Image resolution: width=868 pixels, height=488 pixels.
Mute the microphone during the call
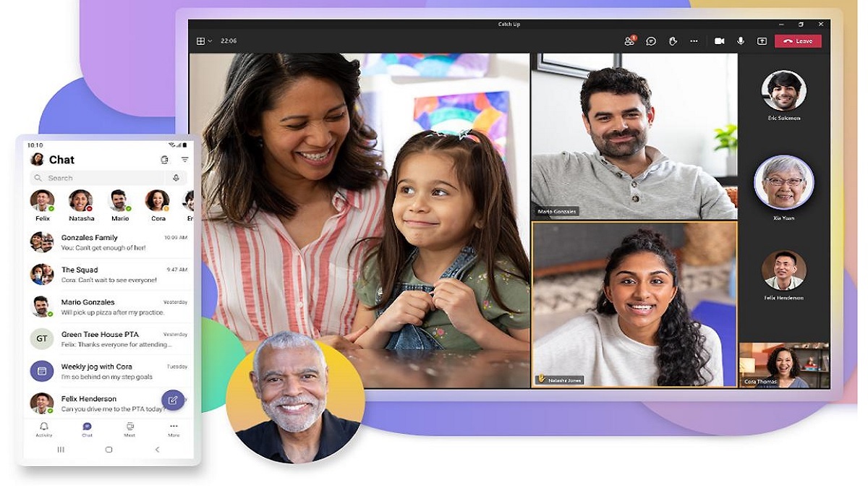(x=740, y=41)
